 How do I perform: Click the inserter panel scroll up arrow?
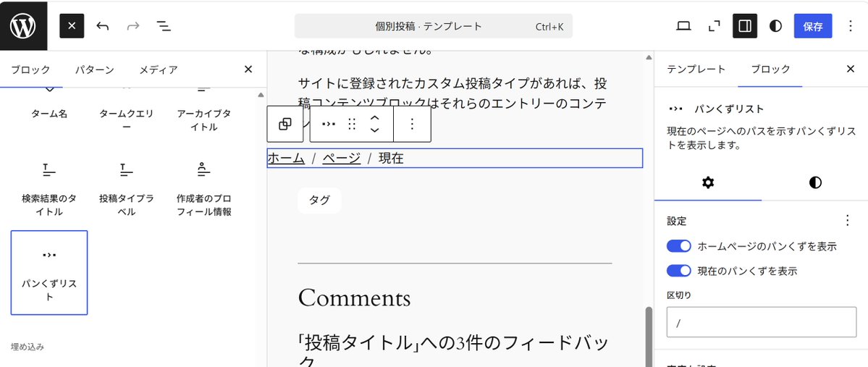pos(261,95)
